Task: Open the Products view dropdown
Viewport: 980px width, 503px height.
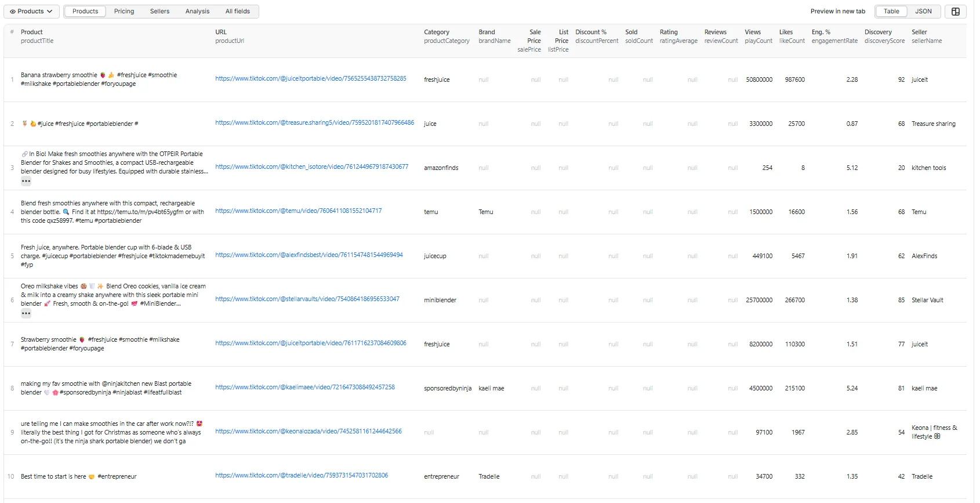Action: (x=31, y=11)
